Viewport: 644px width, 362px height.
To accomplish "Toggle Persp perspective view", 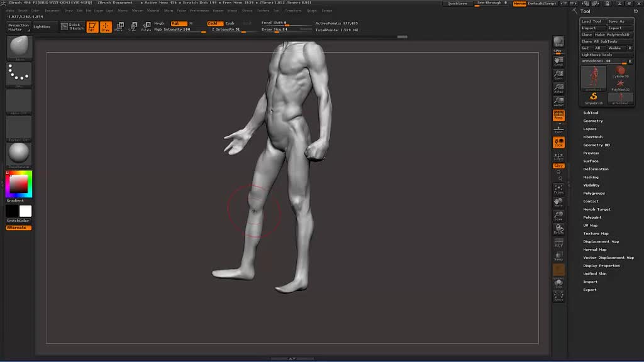I will (x=558, y=116).
